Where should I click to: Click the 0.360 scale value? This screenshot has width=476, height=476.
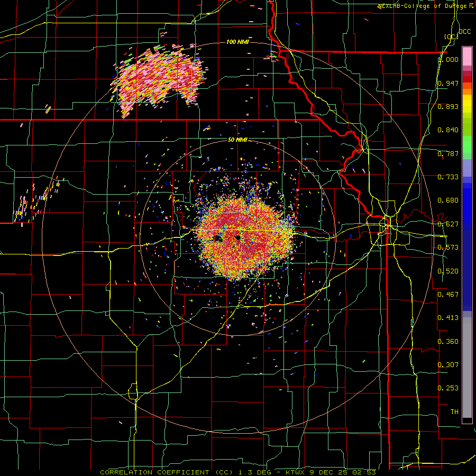[448, 342]
